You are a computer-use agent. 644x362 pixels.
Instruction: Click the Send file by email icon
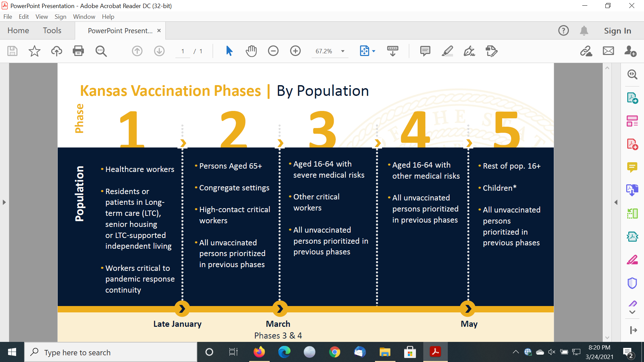[608, 51]
